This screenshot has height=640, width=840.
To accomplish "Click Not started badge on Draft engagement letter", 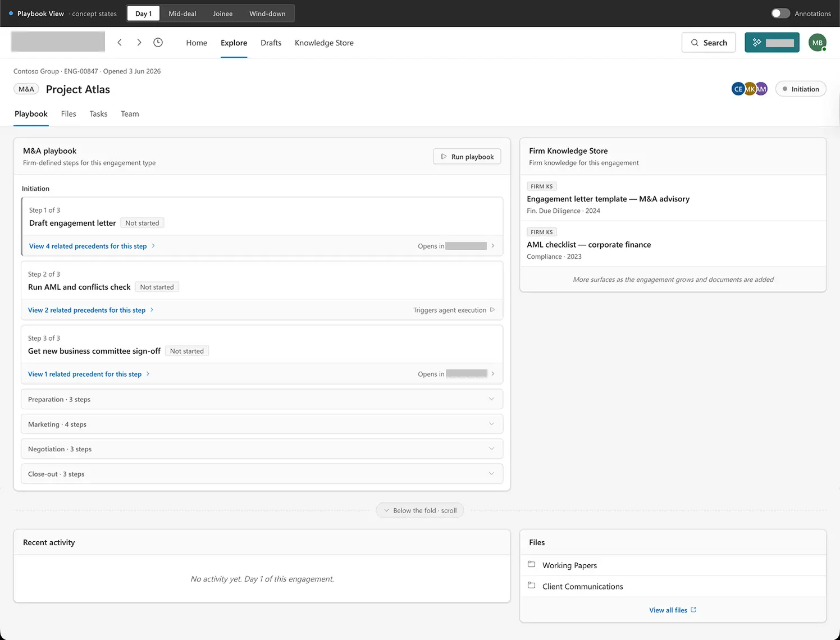I will 142,223.
